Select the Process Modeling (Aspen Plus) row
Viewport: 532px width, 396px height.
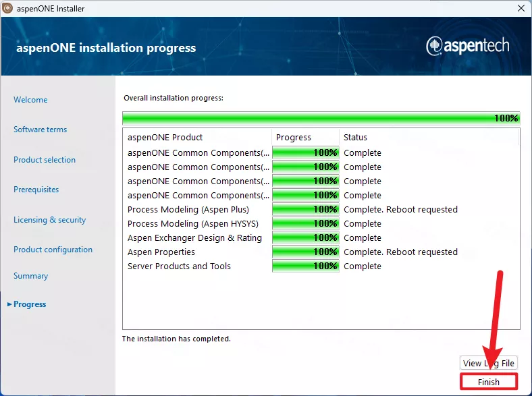[x=188, y=209]
